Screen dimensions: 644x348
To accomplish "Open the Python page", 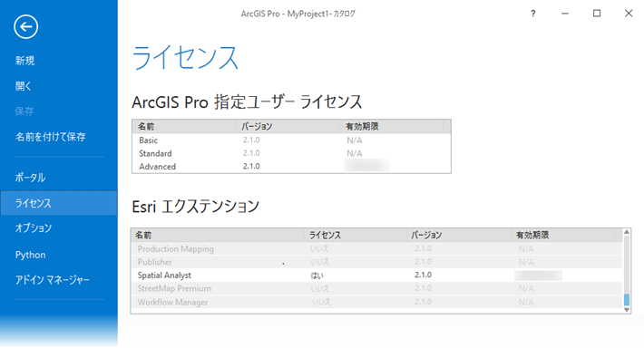I will point(31,255).
